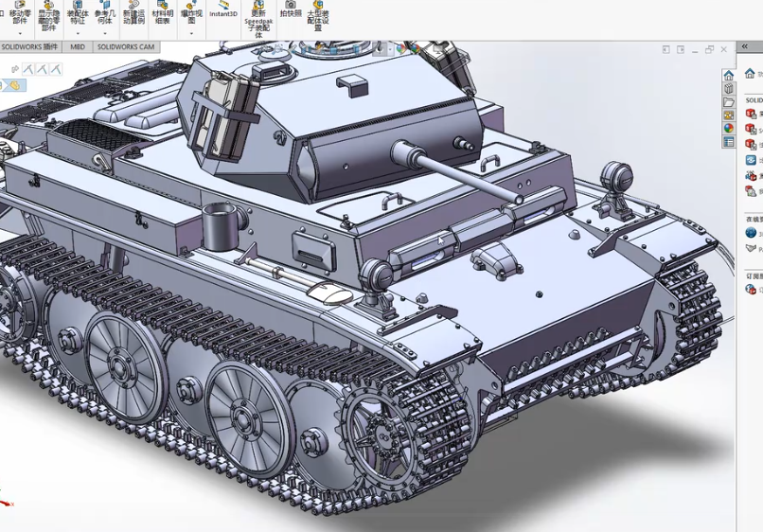
Task: Open the Custom Properties task pane tab
Action: point(728,141)
